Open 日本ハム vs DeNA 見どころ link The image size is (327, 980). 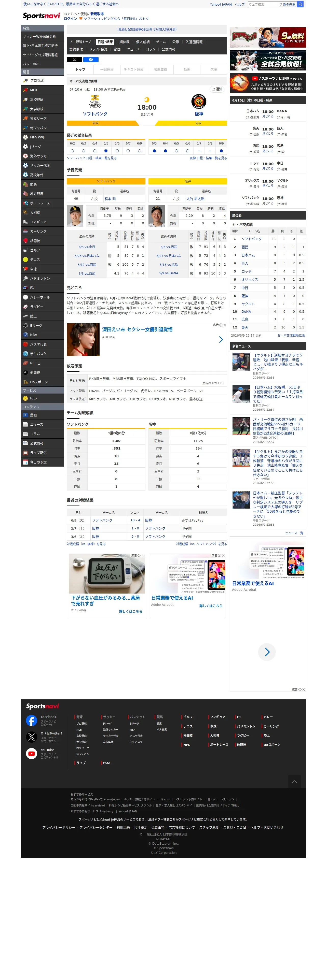tap(268, 117)
